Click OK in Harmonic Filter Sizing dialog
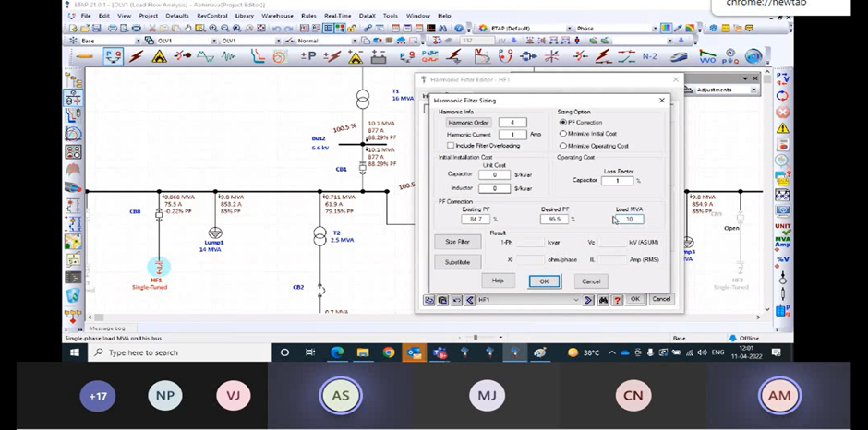 coord(544,281)
